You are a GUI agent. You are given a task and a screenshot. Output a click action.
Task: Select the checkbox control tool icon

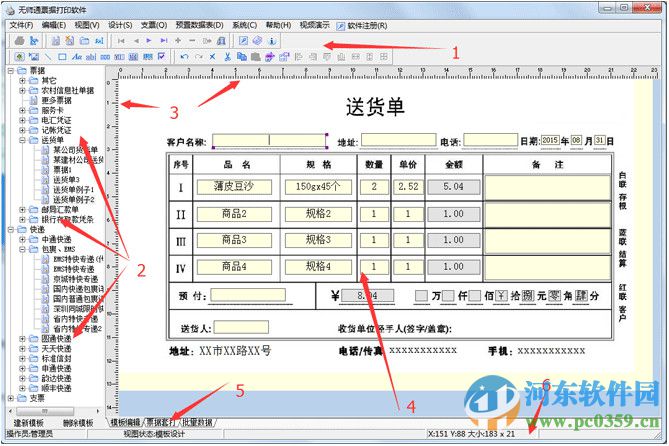[x=161, y=56]
